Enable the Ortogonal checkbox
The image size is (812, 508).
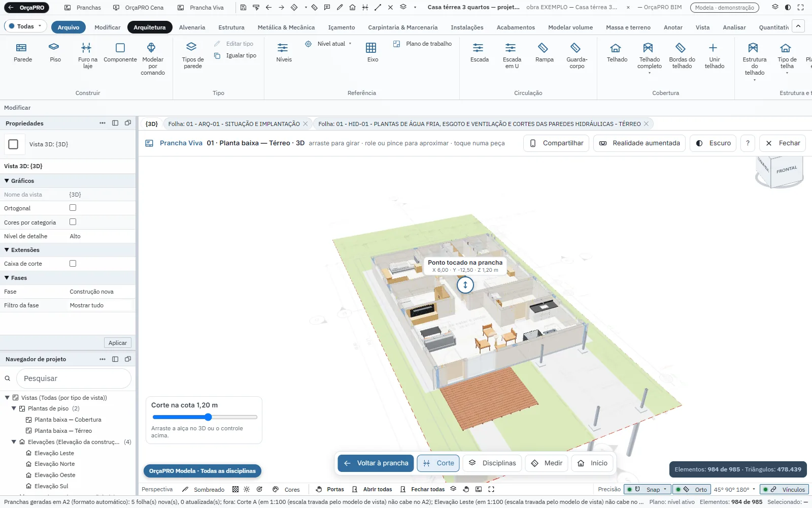(x=73, y=208)
